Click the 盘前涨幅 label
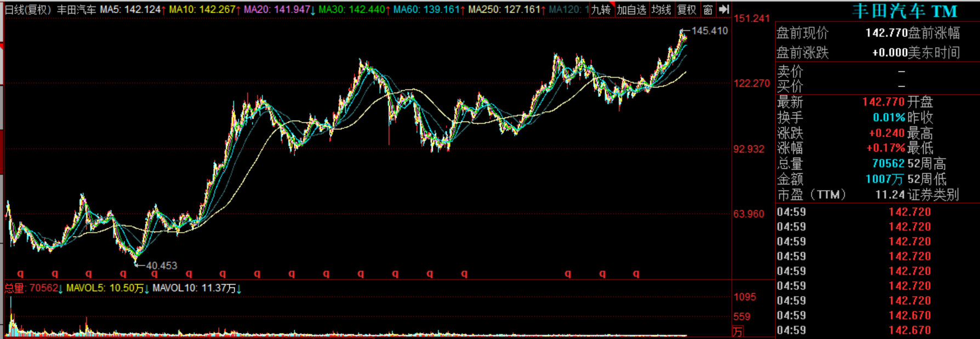 [x=935, y=33]
